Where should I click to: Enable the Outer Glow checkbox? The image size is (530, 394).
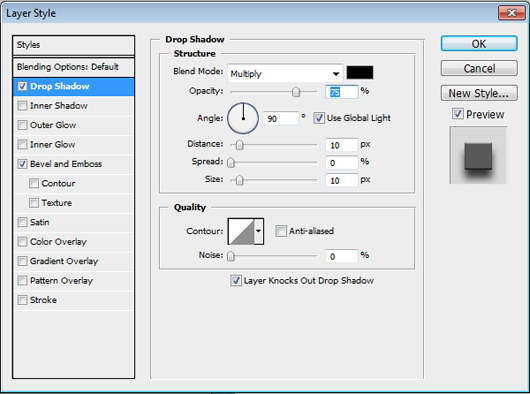coord(22,125)
